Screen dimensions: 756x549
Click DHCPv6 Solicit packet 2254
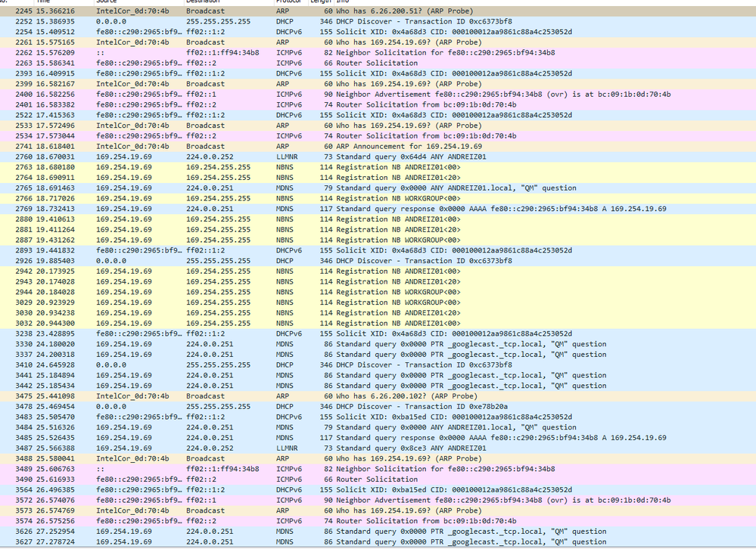coord(378,33)
